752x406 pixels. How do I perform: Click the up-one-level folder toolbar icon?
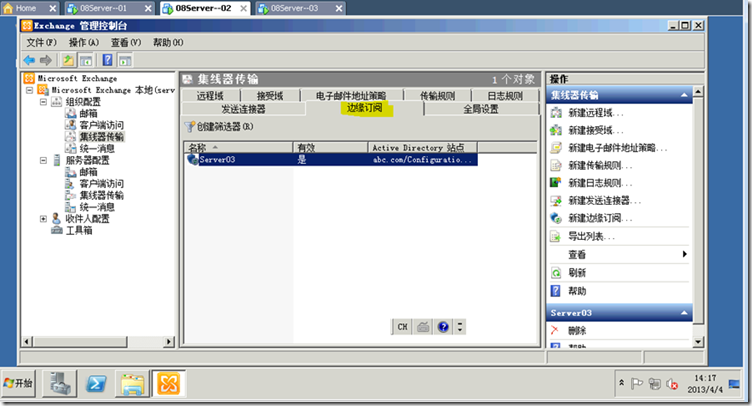pyautogui.click(x=68, y=60)
